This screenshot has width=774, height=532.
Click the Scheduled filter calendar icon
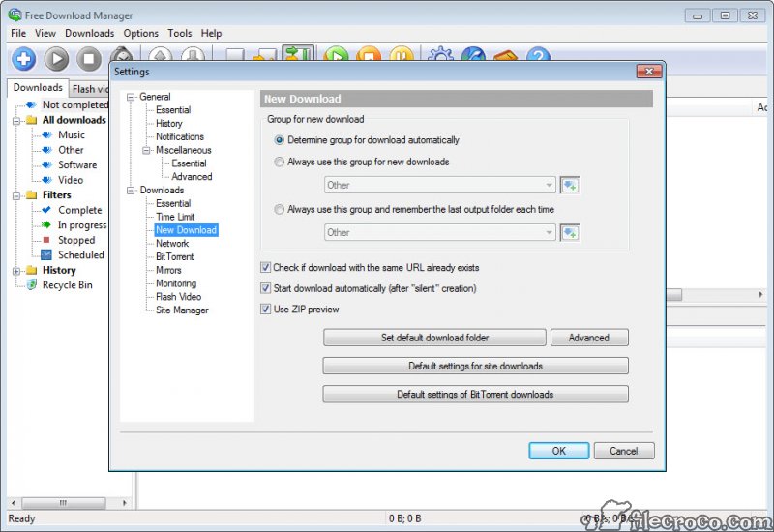point(46,254)
